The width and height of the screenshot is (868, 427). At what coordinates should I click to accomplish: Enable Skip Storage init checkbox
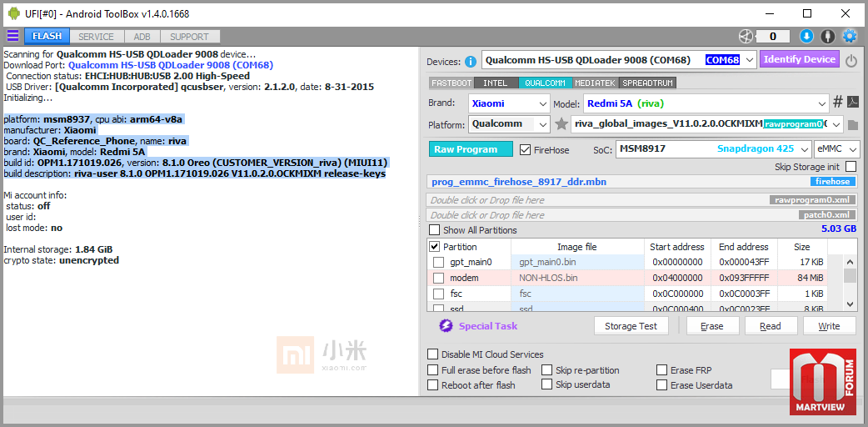point(851,166)
